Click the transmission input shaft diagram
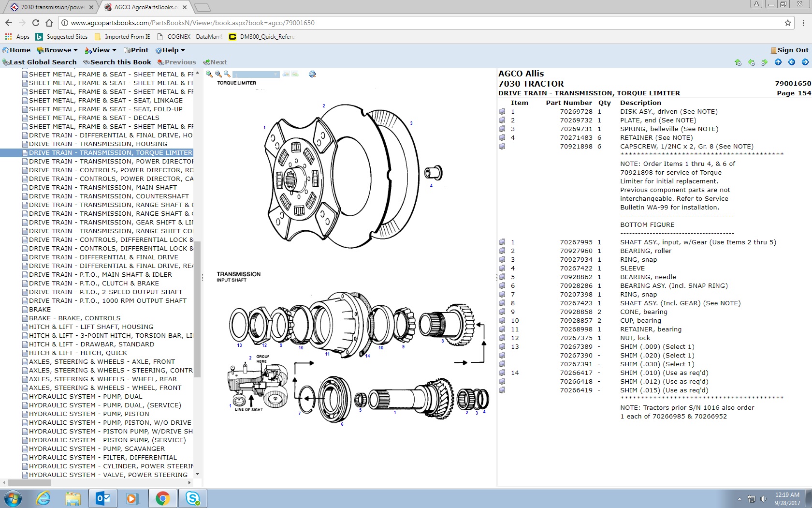 coord(358,358)
